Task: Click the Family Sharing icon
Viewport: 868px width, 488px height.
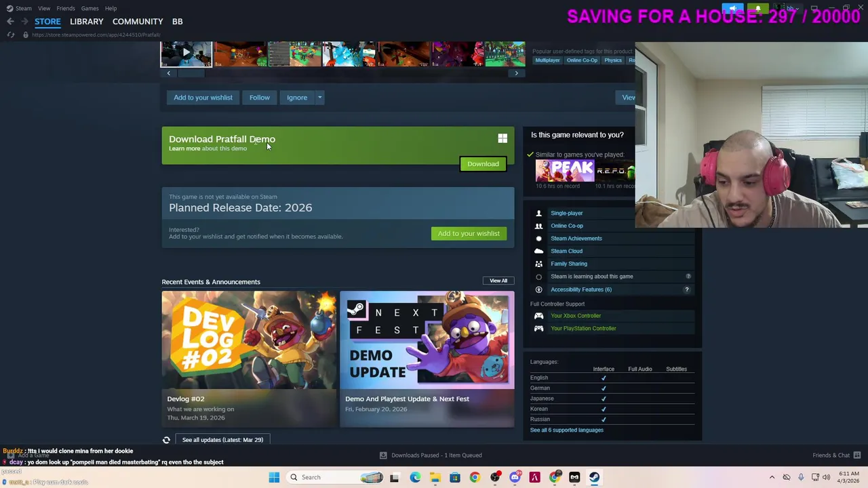Action: pos(538,264)
